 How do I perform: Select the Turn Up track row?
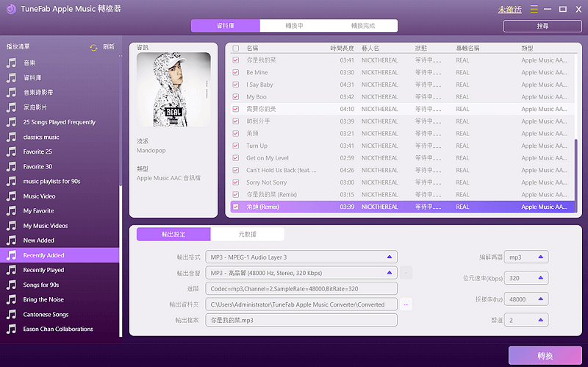click(x=402, y=146)
